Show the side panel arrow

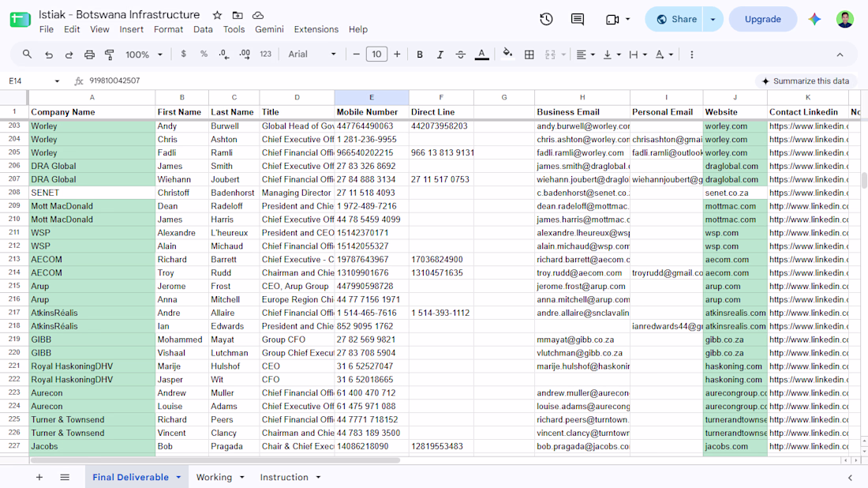pos(850,478)
